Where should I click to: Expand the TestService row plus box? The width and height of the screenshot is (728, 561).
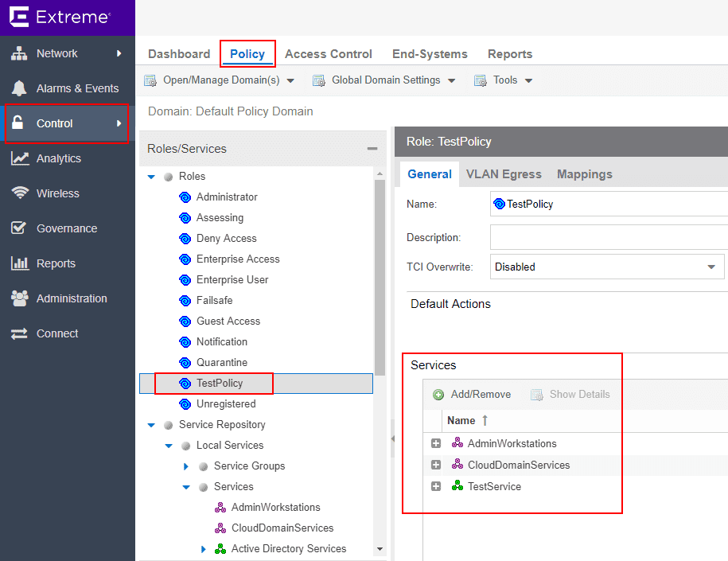click(x=435, y=486)
